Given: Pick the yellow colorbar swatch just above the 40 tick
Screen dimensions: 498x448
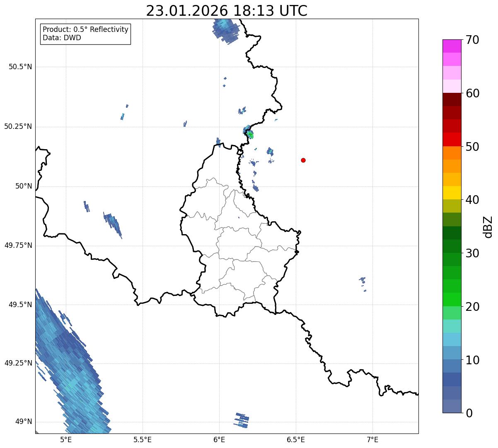Looking at the screenshot, I should point(452,193).
